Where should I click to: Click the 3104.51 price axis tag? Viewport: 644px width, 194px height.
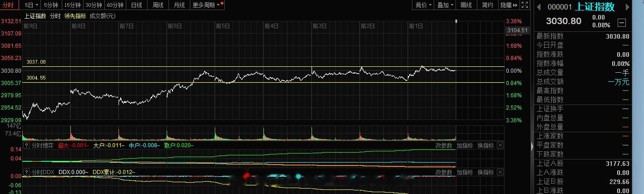pos(517,30)
